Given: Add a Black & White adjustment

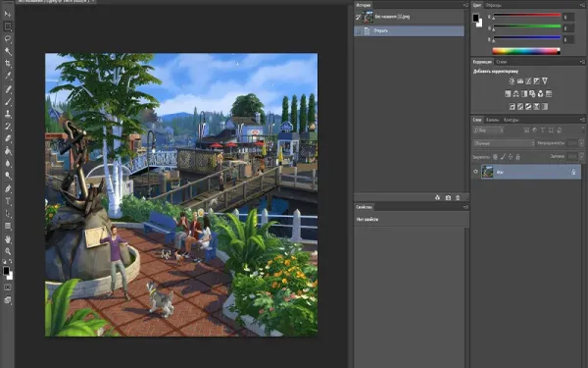Looking at the screenshot, I should (x=524, y=94).
